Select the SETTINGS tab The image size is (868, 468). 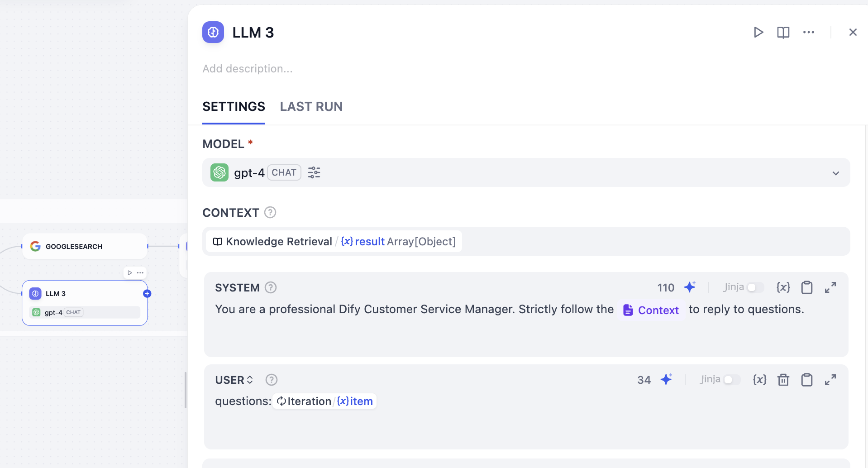(x=234, y=106)
